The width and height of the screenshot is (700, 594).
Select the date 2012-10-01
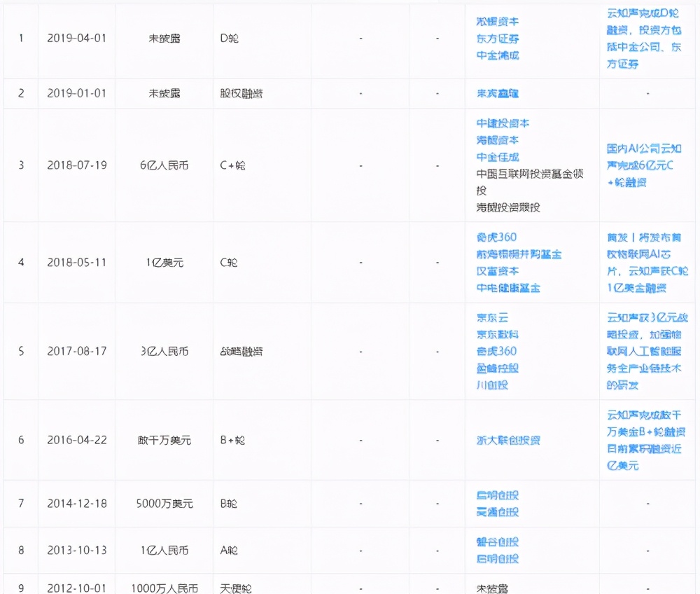[77, 588]
